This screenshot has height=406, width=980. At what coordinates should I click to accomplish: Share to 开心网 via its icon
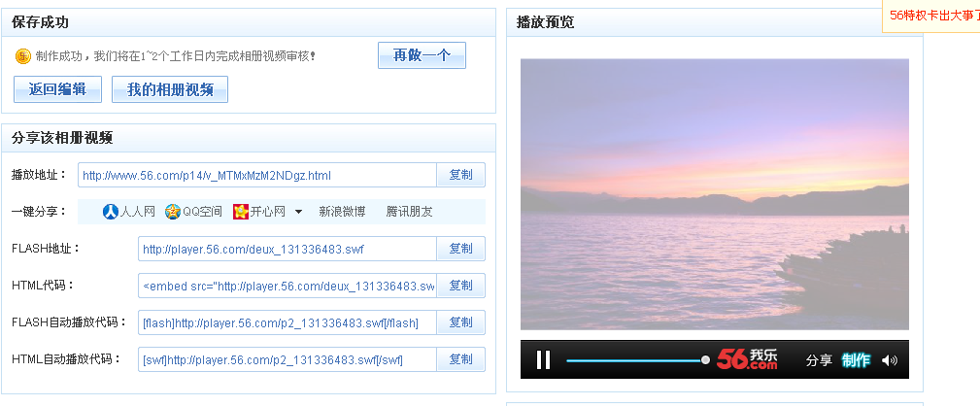tap(241, 212)
